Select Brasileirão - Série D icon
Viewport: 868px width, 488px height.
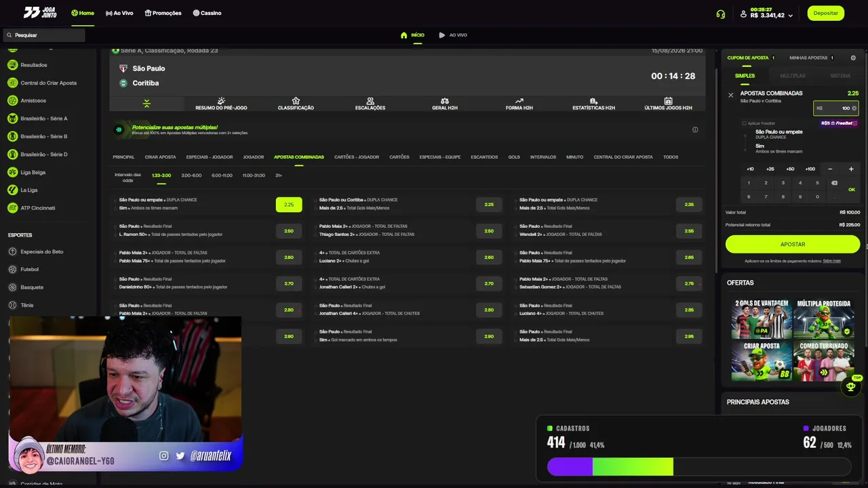pos(12,154)
